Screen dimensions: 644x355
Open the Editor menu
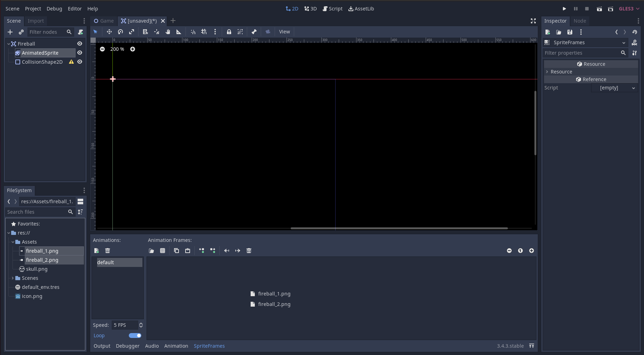74,9
